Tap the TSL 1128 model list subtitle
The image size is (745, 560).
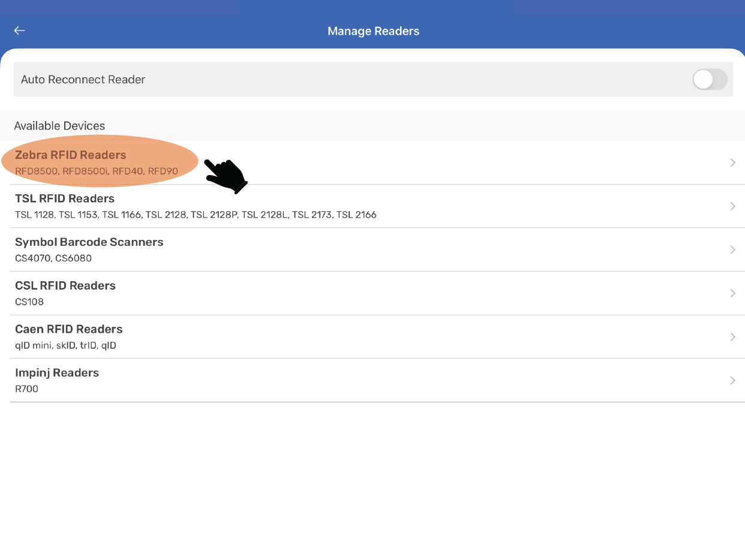click(196, 215)
